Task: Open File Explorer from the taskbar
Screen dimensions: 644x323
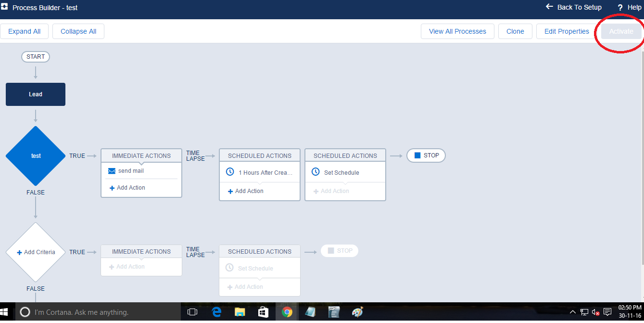Action: (240, 312)
